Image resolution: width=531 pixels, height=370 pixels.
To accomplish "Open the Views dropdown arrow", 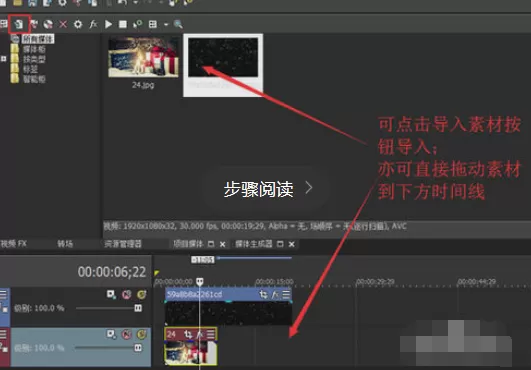I will point(166,24).
